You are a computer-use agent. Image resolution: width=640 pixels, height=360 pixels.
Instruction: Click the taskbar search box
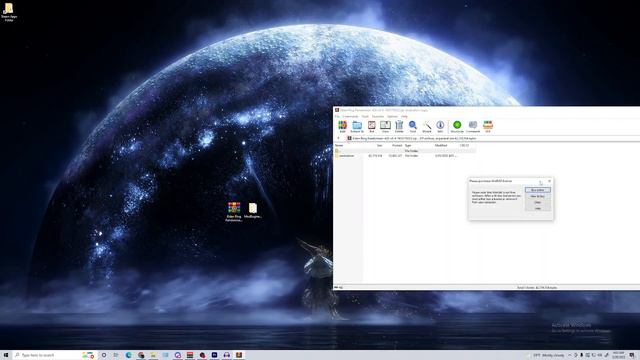pyautogui.click(x=55, y=355)
